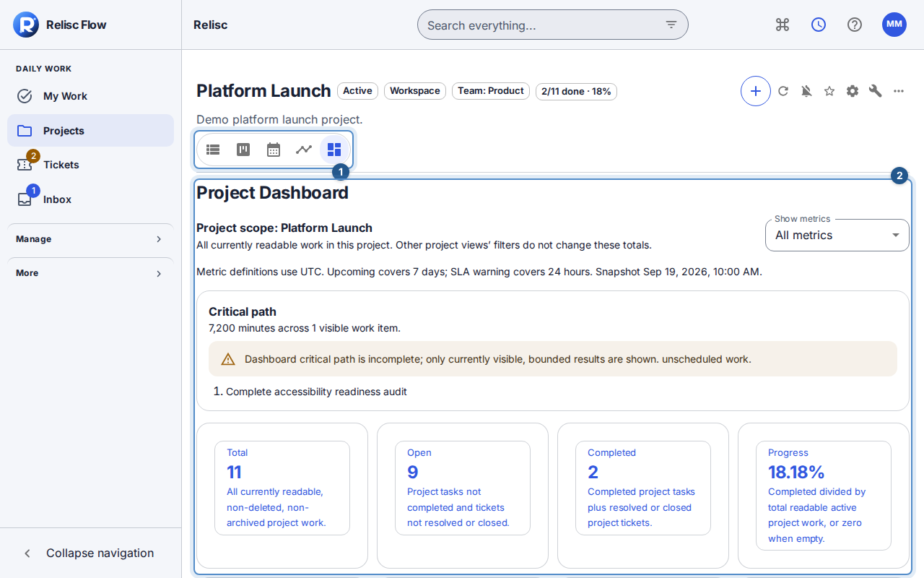Open the more options ellipsis menu
This screenshot has width=924, height=578.
click(x=899, y=91)
